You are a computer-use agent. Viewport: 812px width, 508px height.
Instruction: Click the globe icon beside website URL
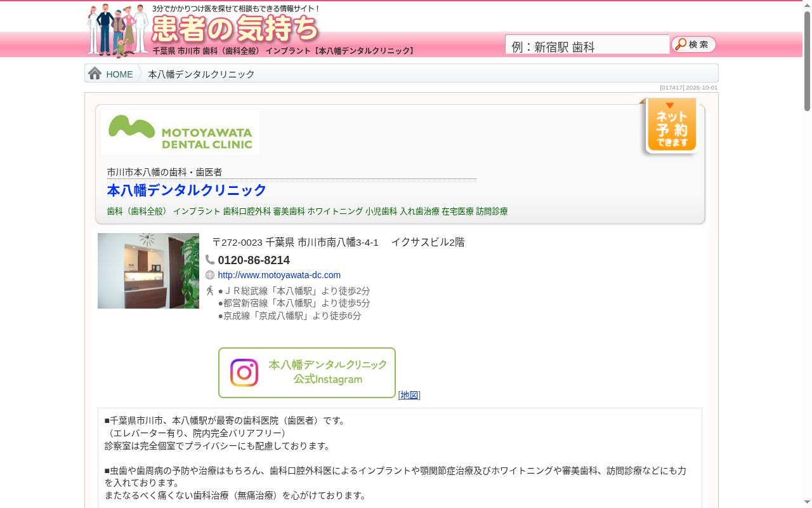tap(210, 275)
